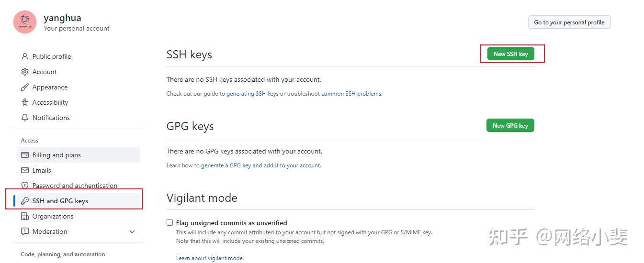Click the New SSH key button
The image size is (644, 263).
(x=510, y=54)
